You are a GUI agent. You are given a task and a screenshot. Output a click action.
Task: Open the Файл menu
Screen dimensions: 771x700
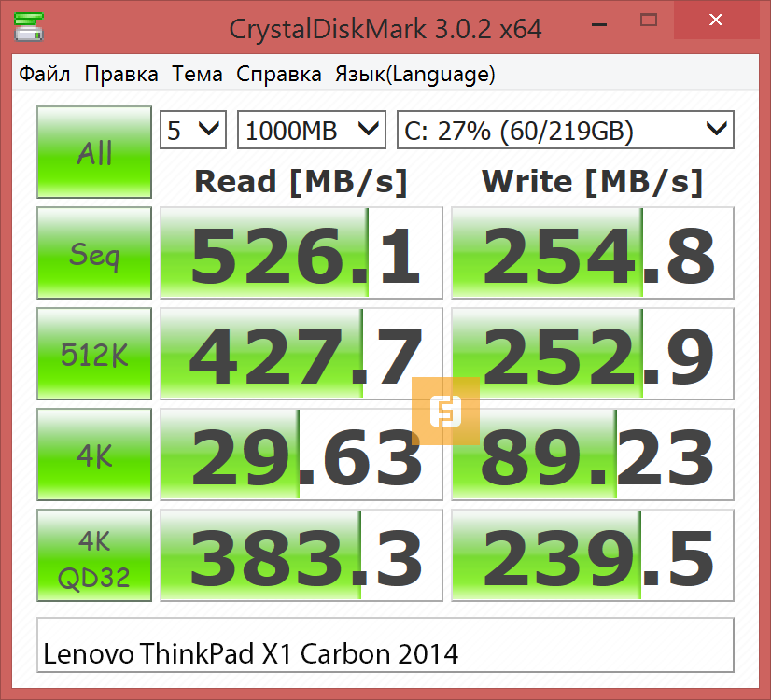[45, 75]
